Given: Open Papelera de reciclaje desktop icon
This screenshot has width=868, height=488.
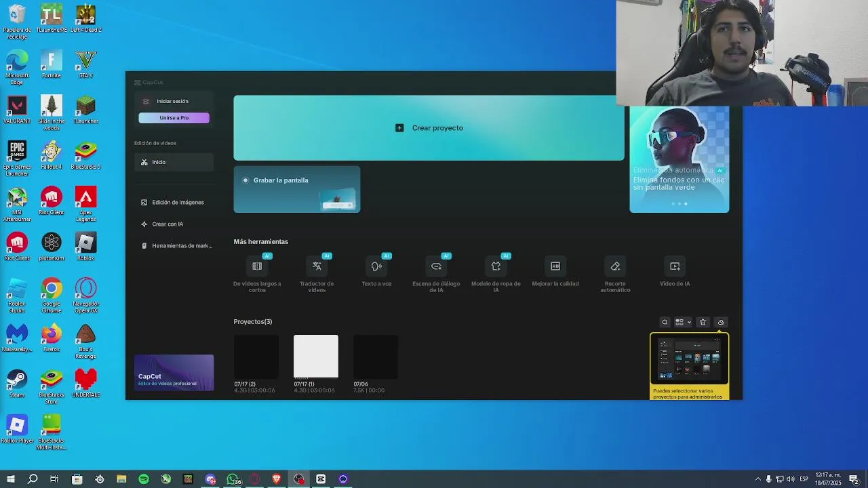Looking at the screenshot, I should (x=17, y=22).
